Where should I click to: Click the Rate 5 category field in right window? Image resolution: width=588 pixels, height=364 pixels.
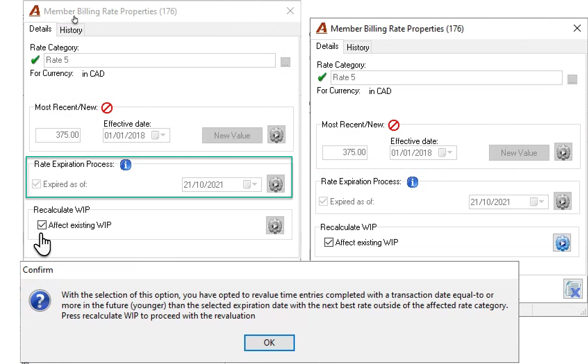tap(447, 78)
